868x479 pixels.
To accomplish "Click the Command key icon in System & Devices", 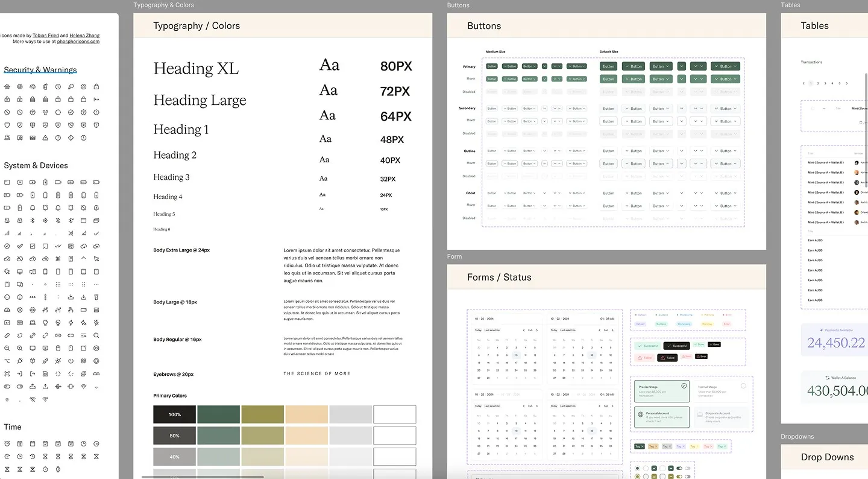I will pos(58,259).
